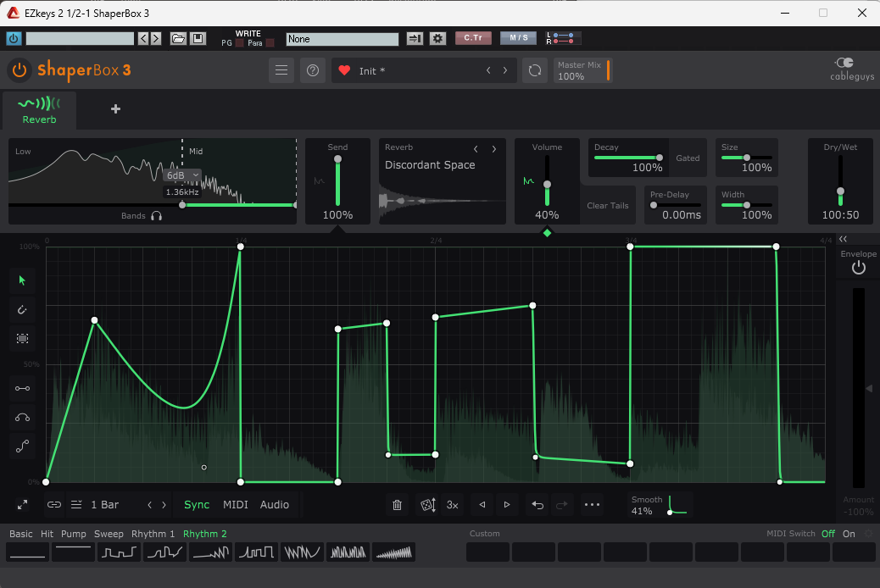Select the pen draw tool
Screen dimensions: 880x588
coord(22,310)
